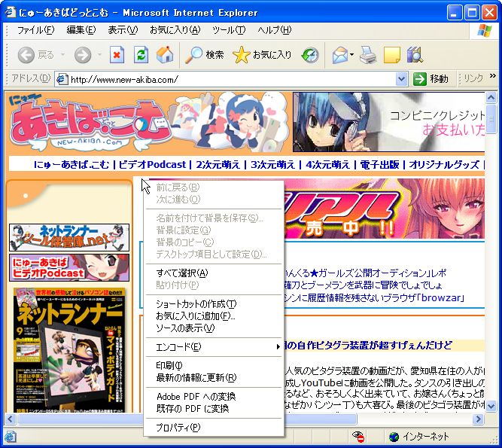Open the お気に入り(A) menu
The width and height of the screenshot is (502, 448).
175,30
